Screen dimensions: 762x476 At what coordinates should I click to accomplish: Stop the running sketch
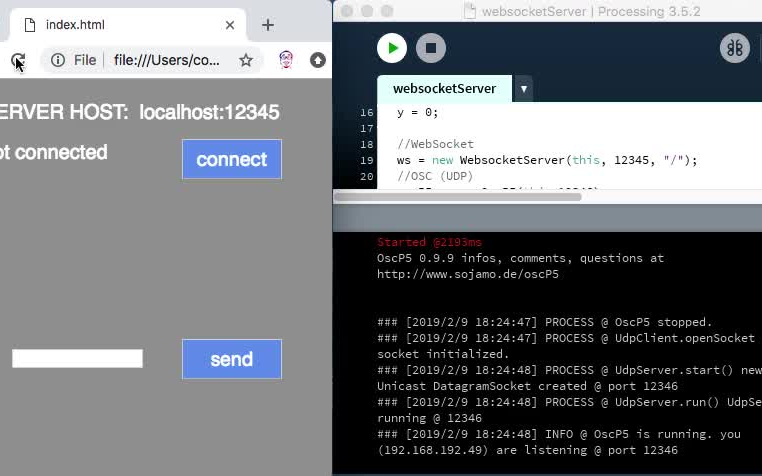[x=431, y=48]
